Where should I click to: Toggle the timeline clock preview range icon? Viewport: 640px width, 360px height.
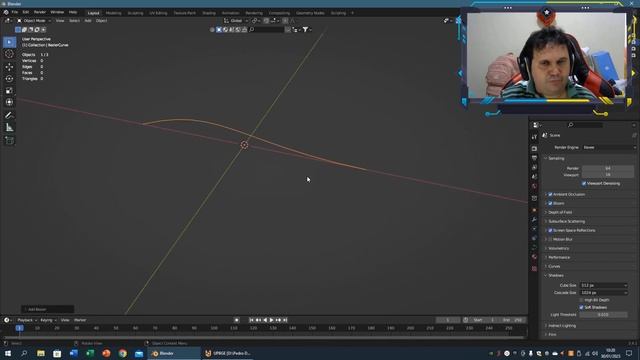[x=466, y=320]
